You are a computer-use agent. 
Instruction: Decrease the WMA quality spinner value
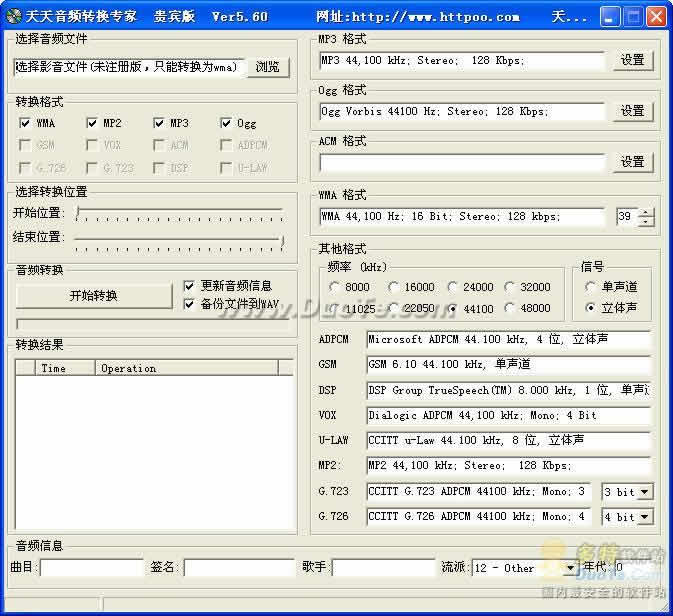click(x=646, y=221)
